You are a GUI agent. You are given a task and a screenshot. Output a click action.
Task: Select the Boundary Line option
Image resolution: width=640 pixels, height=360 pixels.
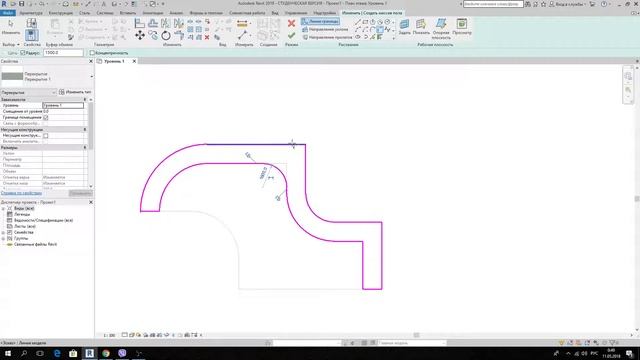pos(320,21)
